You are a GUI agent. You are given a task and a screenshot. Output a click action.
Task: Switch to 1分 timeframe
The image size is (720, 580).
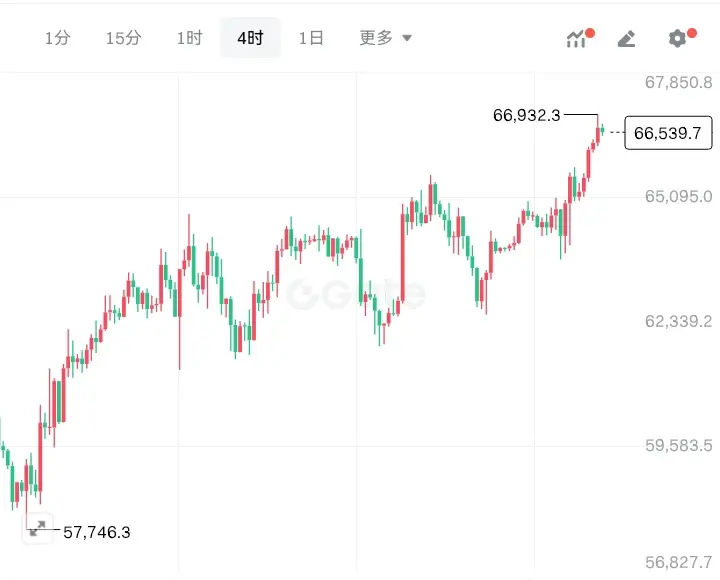tap(58, 38)
